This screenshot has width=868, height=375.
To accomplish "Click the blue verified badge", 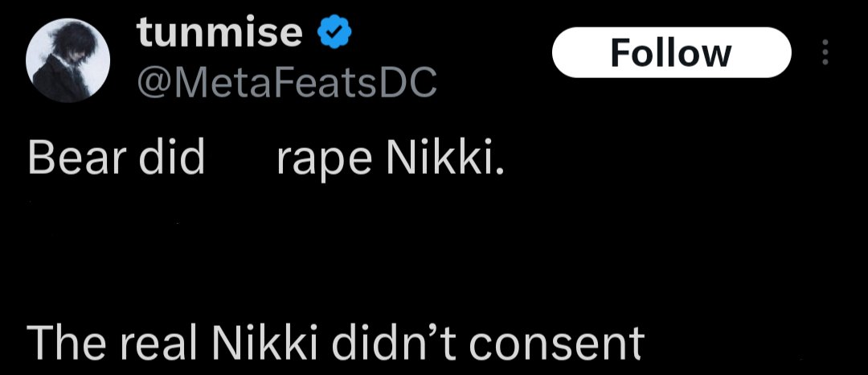I will click(334, 33).
